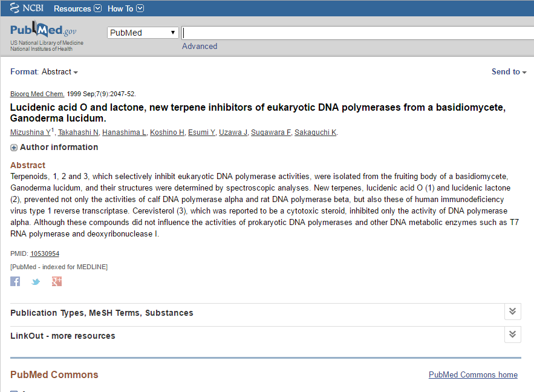Share article on Google Plus
The image size is (534, 392).
(x=57, y=281)
